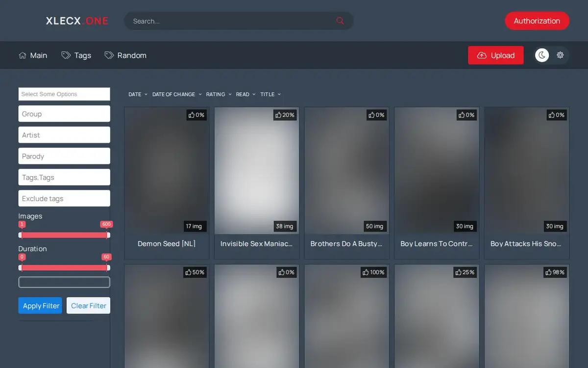
Task: Open the Select Some Options box
Action: pyautogui.click(x=64, y=94)
